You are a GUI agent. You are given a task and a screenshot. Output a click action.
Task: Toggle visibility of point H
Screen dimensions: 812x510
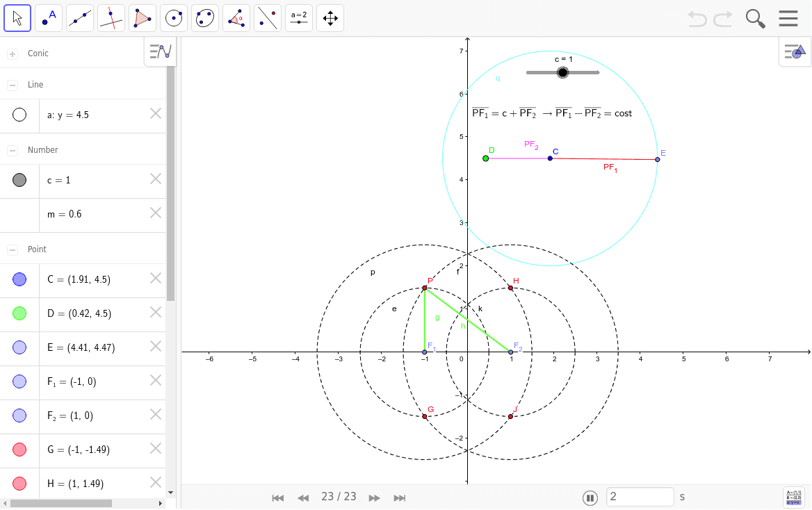pyautogui.click(x=19, y=484)
